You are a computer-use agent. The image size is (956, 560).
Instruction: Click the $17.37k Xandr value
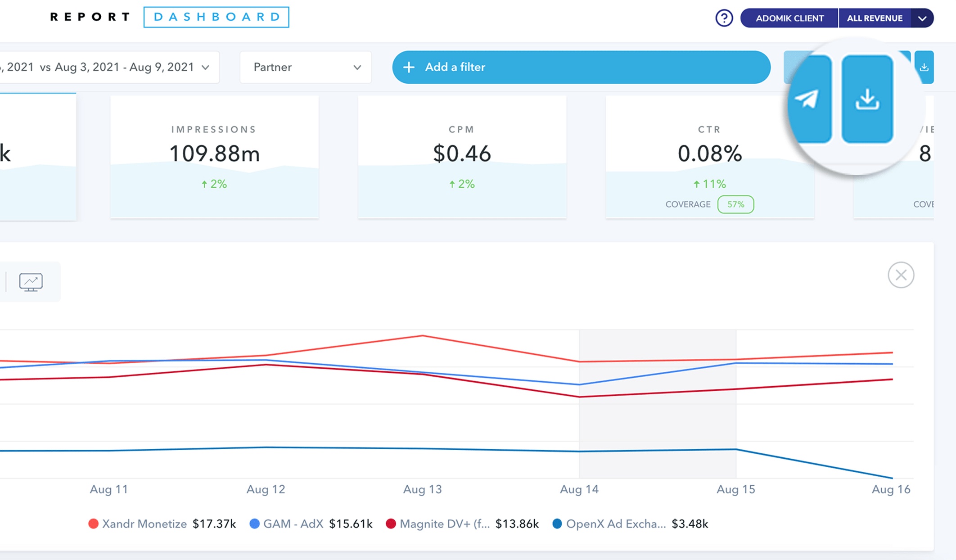pos(214,524)
